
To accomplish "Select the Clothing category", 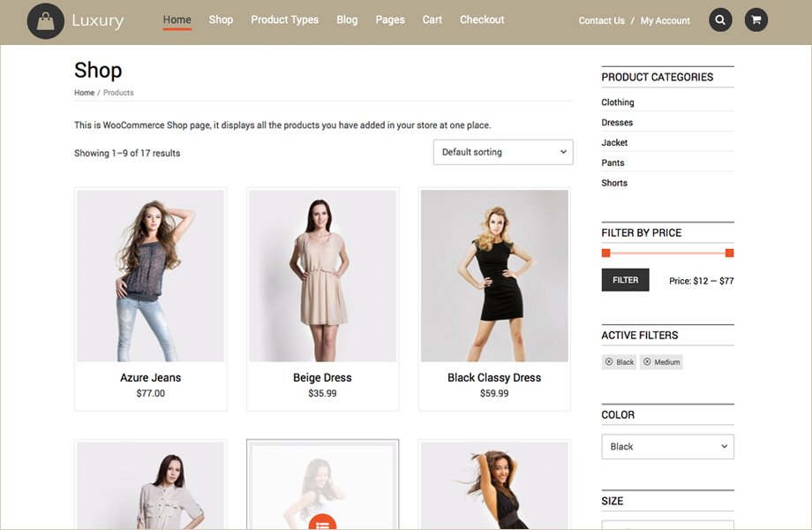I will click(x=617, y=102).
